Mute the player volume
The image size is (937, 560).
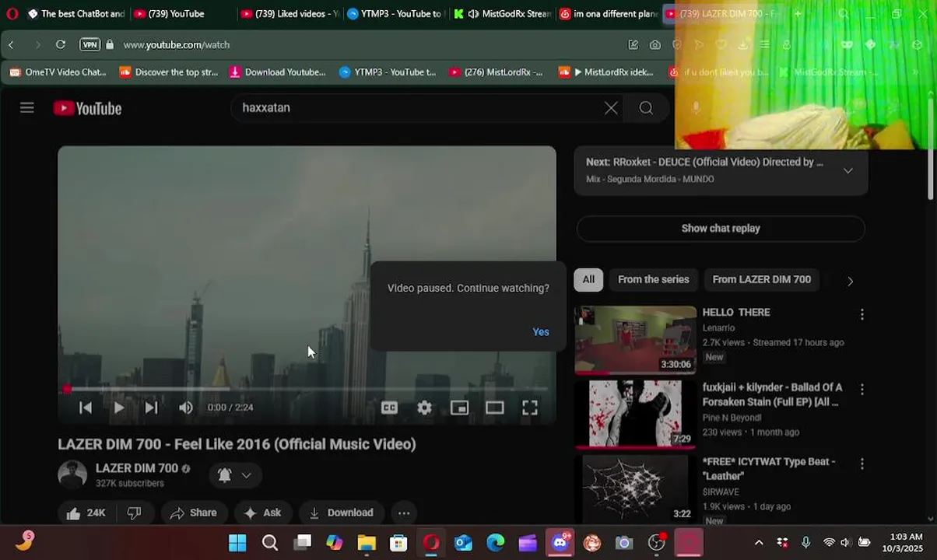185,408
